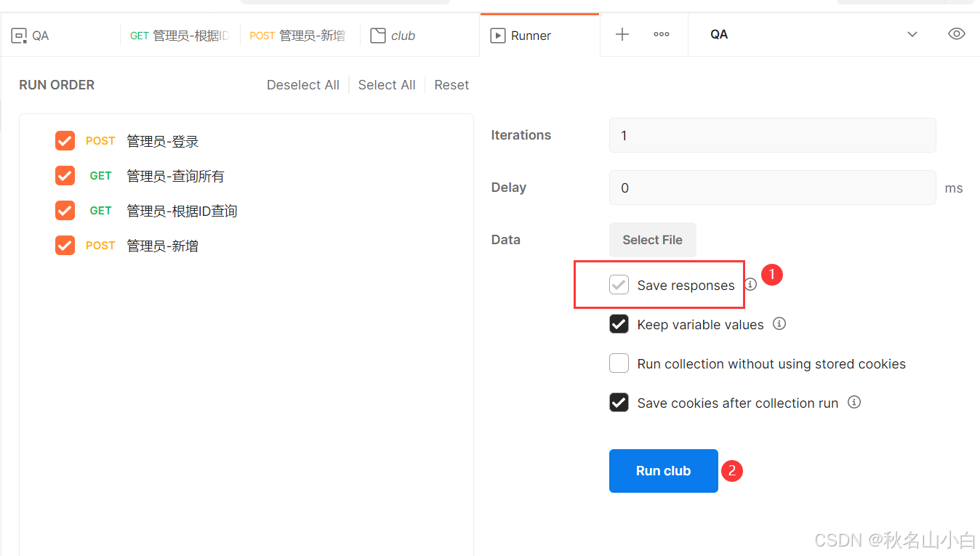
Task: Click Select All in run order
Action: click(x=387, y=85)
